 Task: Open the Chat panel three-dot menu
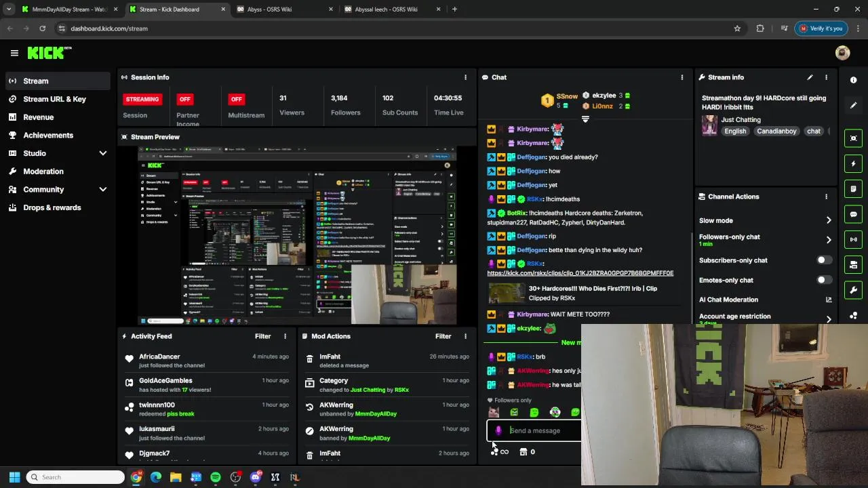(x=682, y=77)
